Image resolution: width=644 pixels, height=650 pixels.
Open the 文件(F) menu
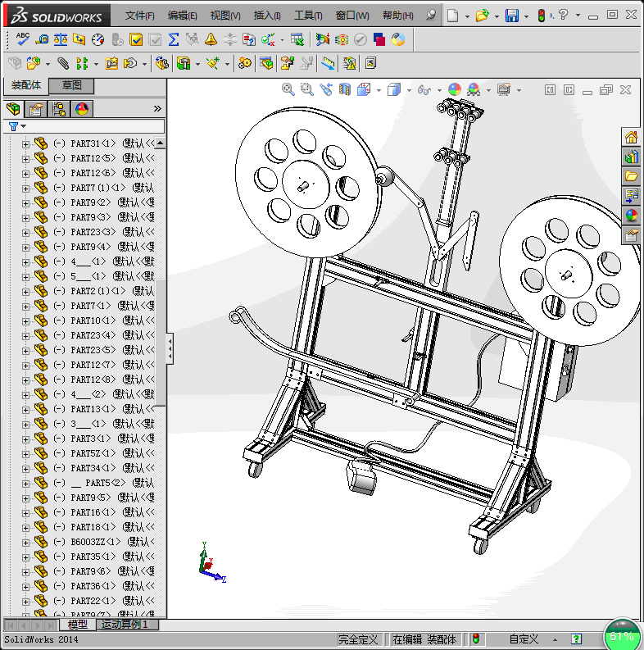point(139,16)
